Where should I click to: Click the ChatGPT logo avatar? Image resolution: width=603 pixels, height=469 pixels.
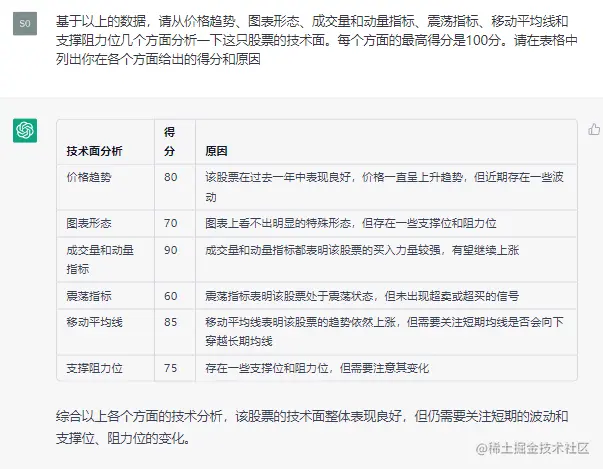coord(25,130)
